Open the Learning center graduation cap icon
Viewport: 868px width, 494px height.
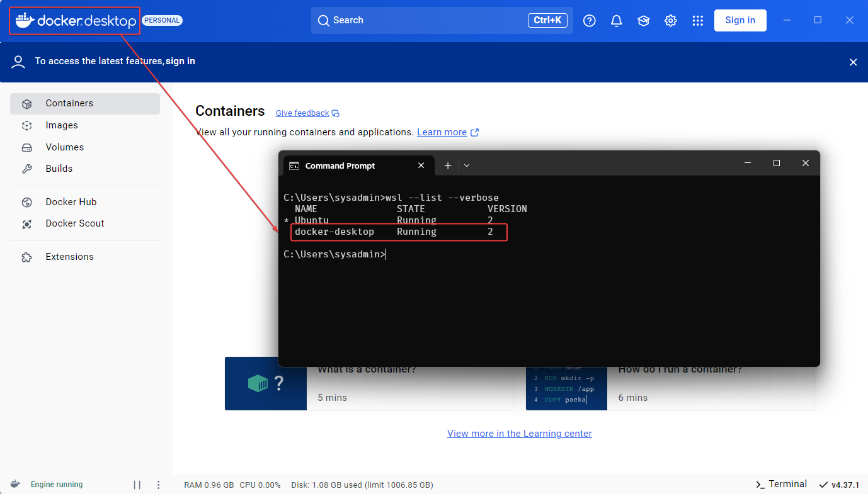(643, 21)
